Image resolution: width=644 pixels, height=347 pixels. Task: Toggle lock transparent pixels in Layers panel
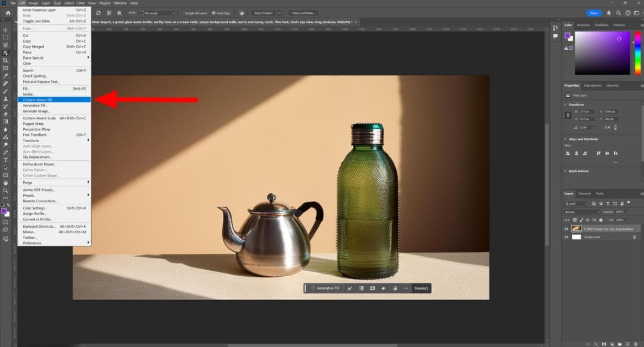(x=575, y=220)
